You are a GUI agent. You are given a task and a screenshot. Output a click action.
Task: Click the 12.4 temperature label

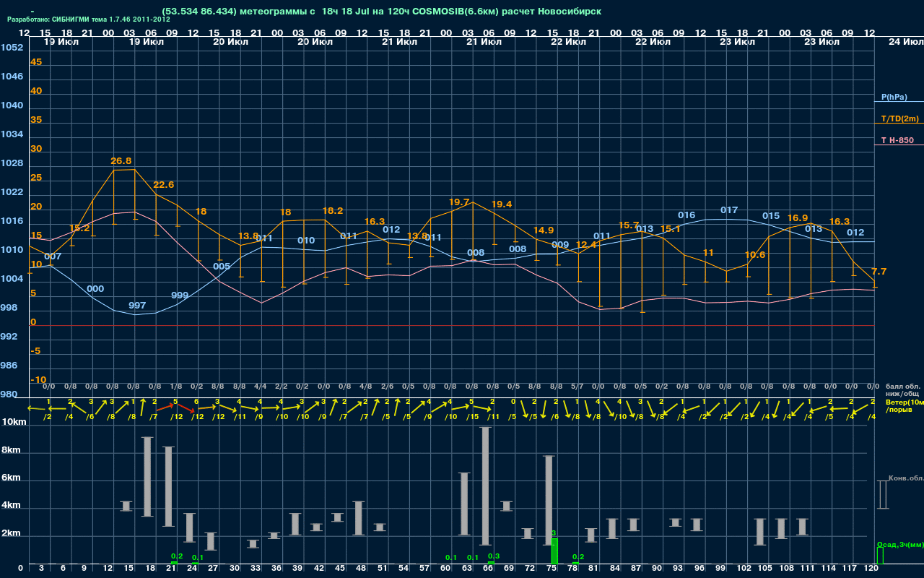point(586,246)
